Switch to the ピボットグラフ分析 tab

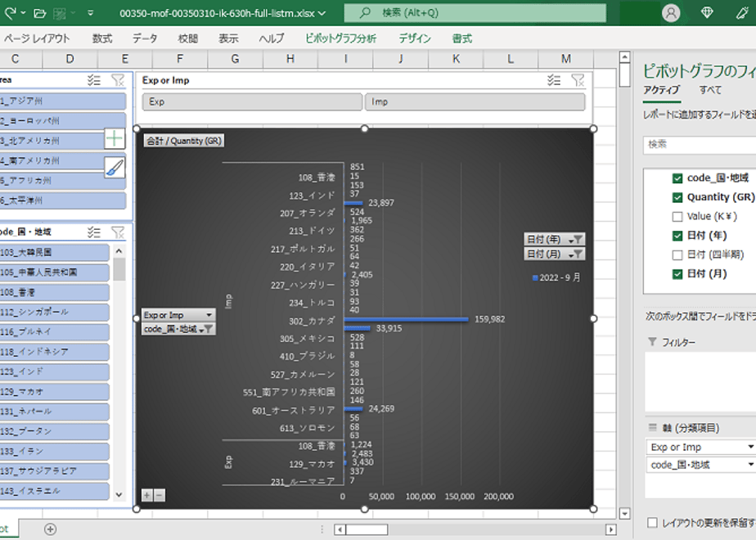pos(341,38)
